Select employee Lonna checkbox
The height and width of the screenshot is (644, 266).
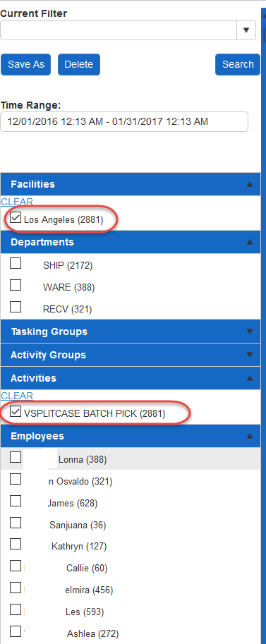16,457
